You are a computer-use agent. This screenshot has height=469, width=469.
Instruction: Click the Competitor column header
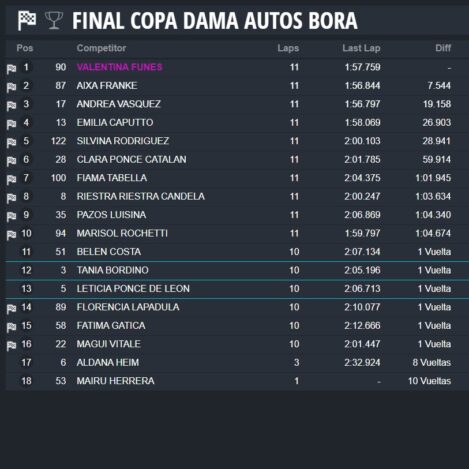pyautogui.click(x=101, y=48)
